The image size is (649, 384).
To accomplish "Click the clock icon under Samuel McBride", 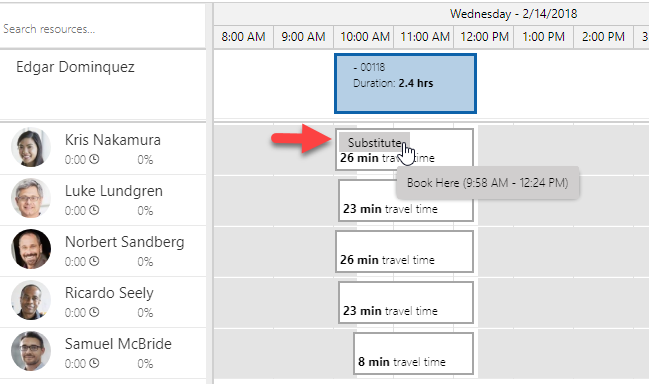I will (x=94, y=363).
